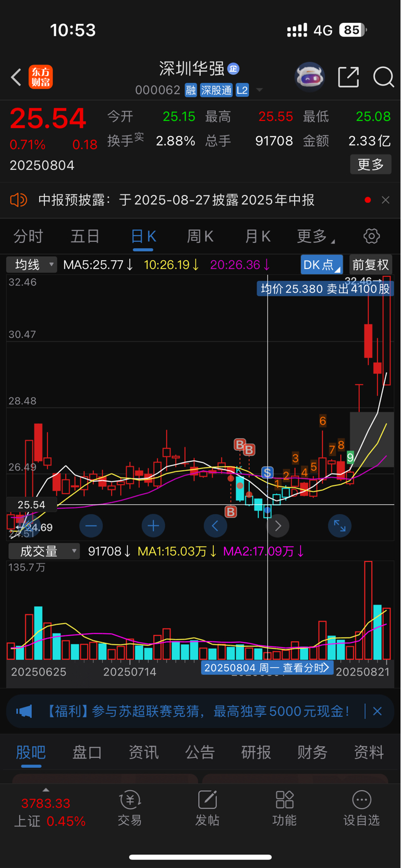Zoom out the chart with minus button
The image size is (401, 868).
pyautogui.click(x=91, y=526)
